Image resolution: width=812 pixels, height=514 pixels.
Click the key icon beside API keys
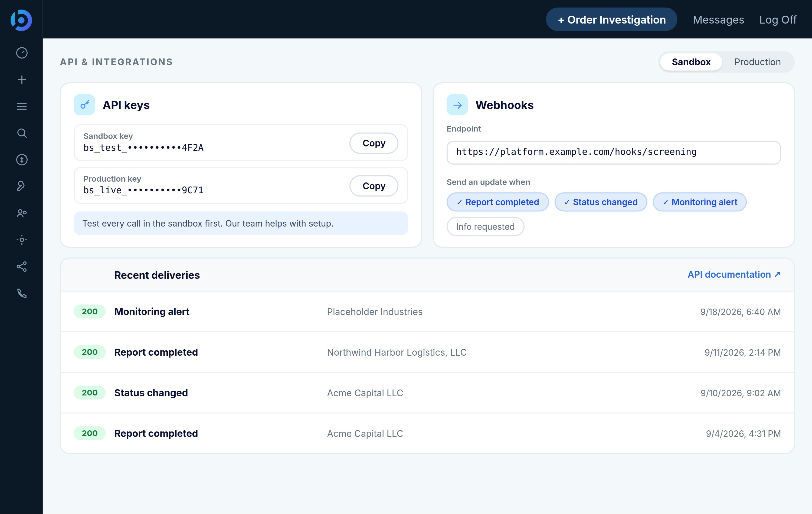pyautogui.click(x=84, y=104)
